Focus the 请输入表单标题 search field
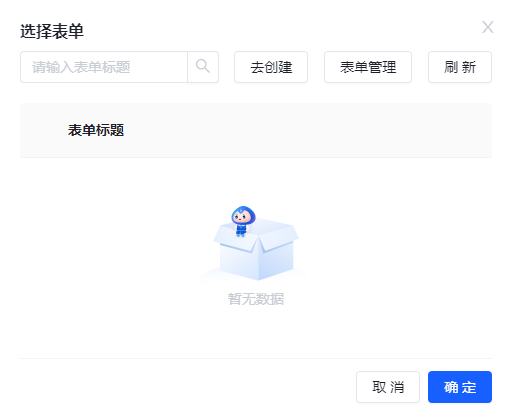This screenshot has height=419, width=512. click(104, 67)
